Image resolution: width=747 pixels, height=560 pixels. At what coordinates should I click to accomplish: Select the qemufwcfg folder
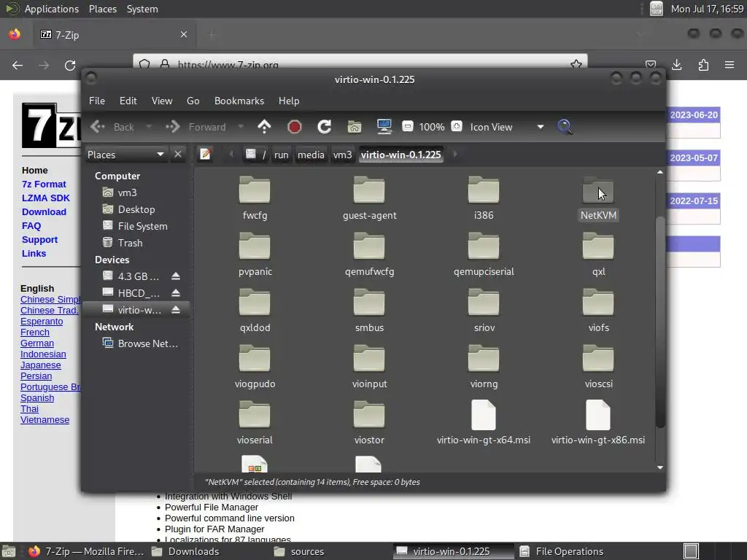pyautogui.click(x=369, y=254)
